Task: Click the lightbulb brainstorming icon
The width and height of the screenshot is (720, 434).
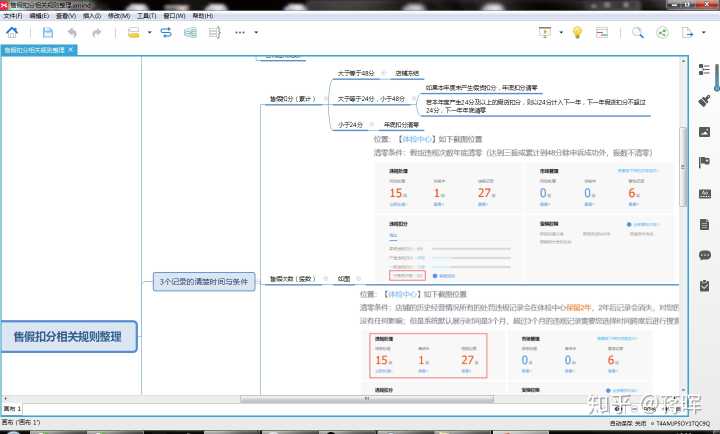Action: click(577, 32)
